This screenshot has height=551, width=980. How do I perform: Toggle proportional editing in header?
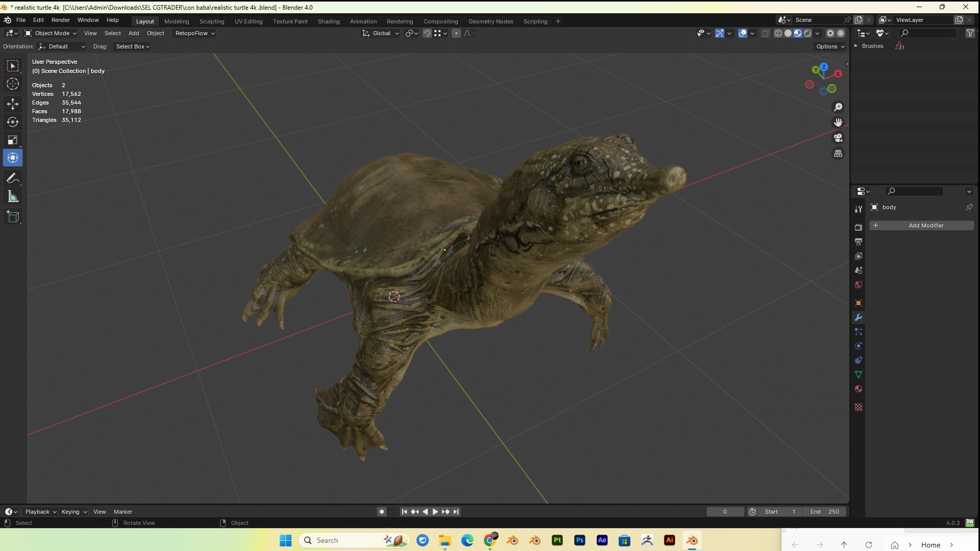point(456,33)
